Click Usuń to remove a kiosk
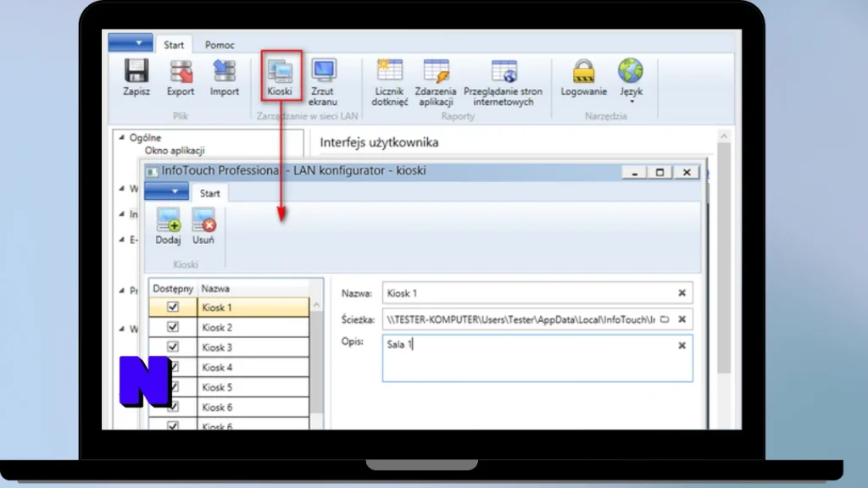Screen dimensions: 868x488 tap(203, 226)
